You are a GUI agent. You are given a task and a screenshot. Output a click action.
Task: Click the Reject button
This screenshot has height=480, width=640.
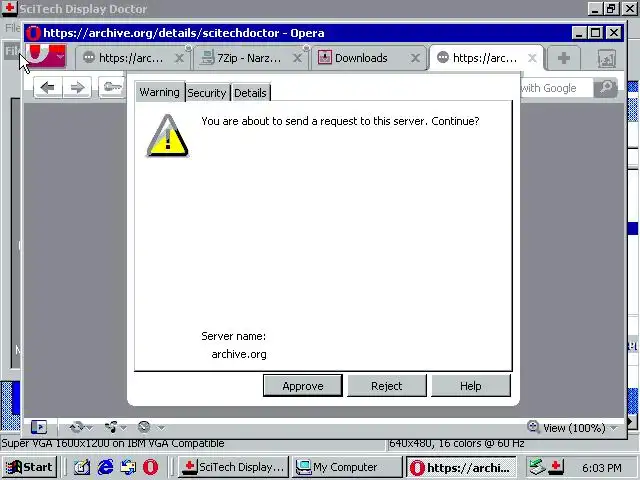tap(387, 386)
